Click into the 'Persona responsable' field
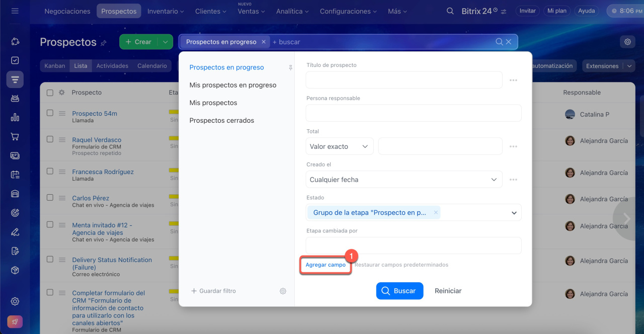Screen dimensions: 644x334 coord(414,113)
